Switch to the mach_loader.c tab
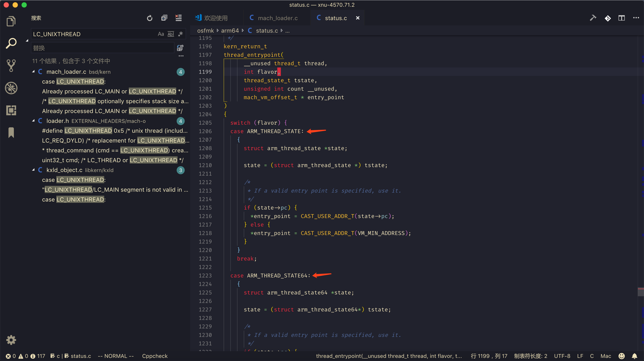Image resolution: width=644 pixels, height=361 pixels. [278, 18]
